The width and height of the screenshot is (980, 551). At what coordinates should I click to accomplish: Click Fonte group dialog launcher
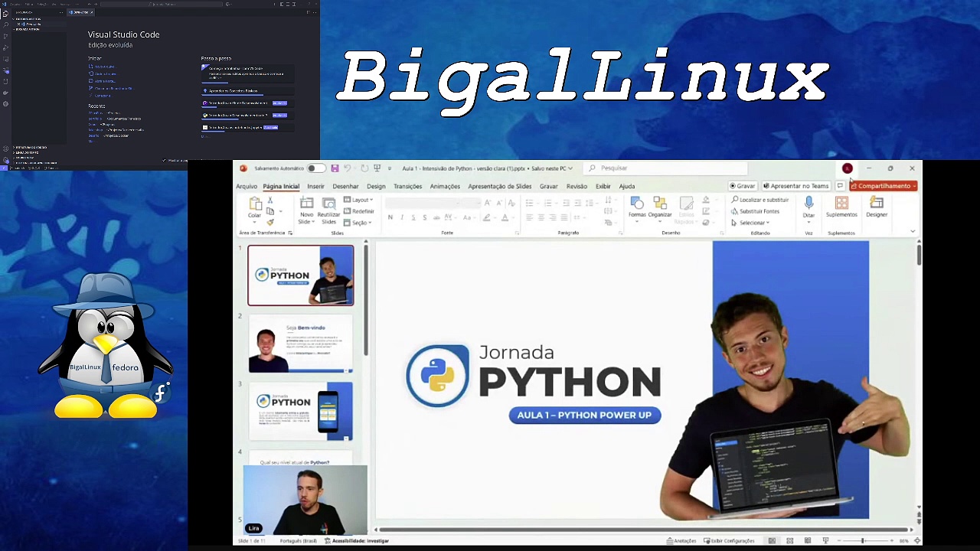[x=518, y=233]
